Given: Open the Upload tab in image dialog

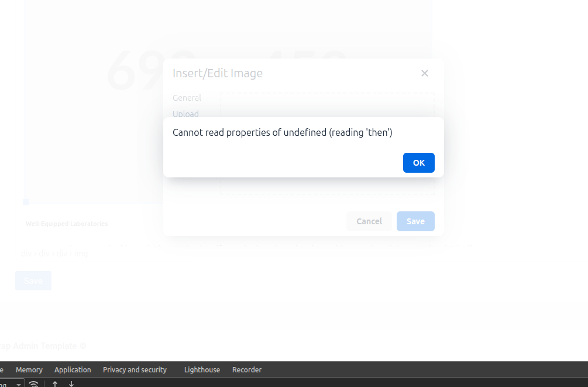Looking at the screenshot, I should 185,114.
